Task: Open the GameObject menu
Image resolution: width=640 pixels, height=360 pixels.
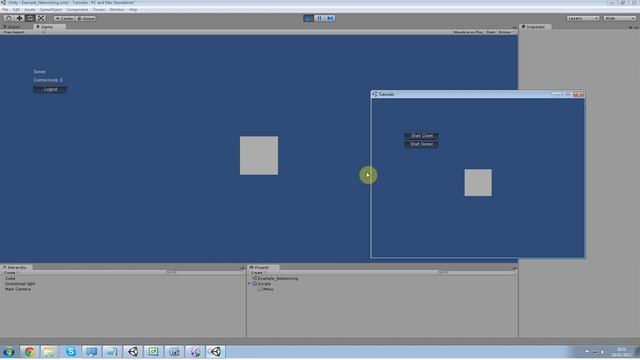Action: point(51,9)
